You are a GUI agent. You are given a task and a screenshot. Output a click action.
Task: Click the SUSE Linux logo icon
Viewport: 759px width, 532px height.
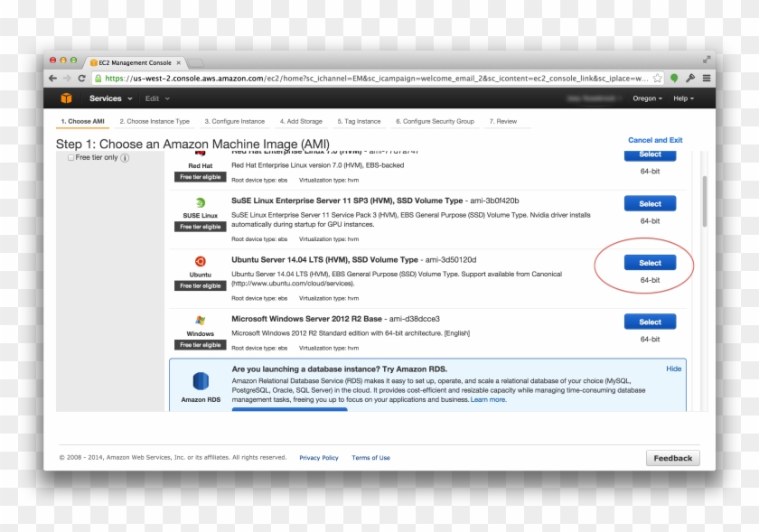click(x=200, y=203)
